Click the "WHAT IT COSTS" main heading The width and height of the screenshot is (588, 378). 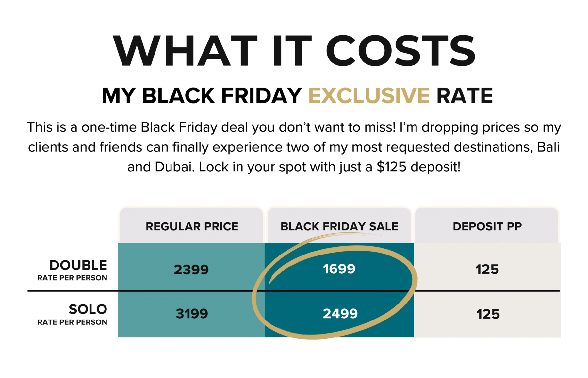pos(294,51)
